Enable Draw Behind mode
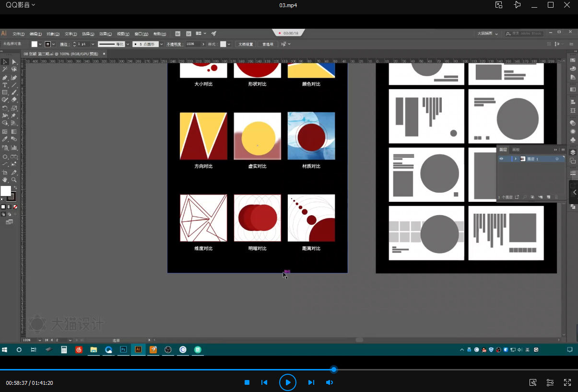Viewport: 578px width, 392px height. (x=9, y=214)
